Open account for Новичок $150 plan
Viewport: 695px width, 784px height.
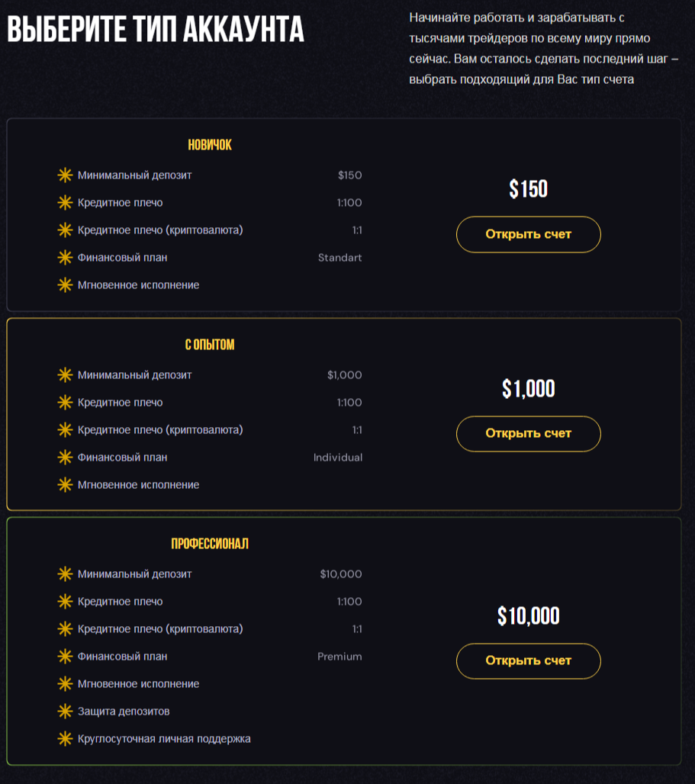(x=528, y=234)
